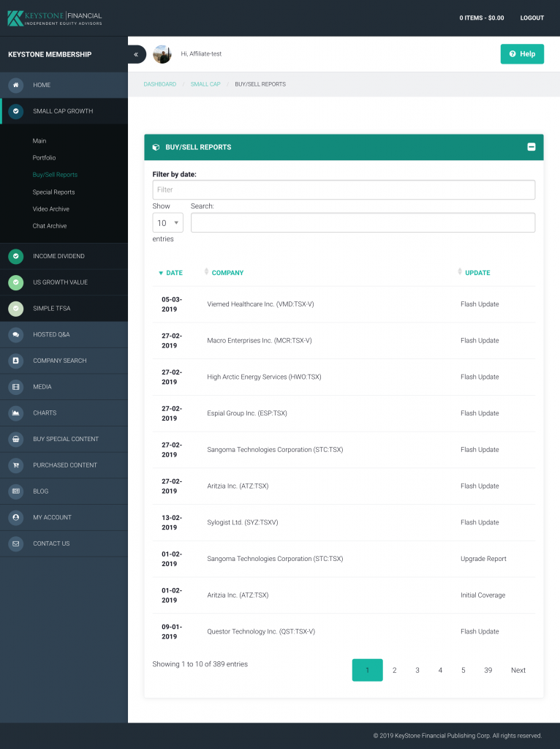
Task: Go to SMALL CAP breadcrumb
Action: pyautogui.click(x=205, y=85)
